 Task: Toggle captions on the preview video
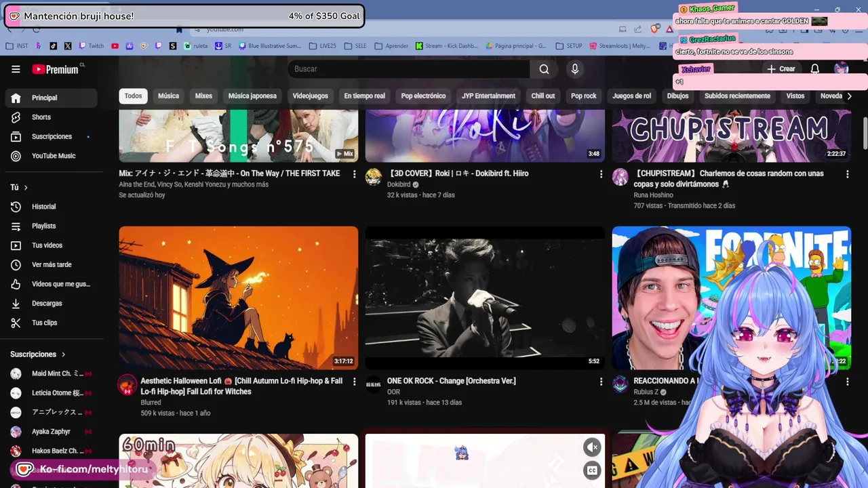(592, 470)
